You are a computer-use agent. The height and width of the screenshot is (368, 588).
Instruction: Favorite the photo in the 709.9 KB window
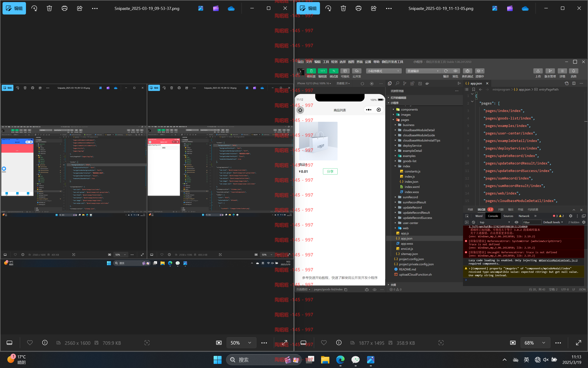[x=30, y=343]
